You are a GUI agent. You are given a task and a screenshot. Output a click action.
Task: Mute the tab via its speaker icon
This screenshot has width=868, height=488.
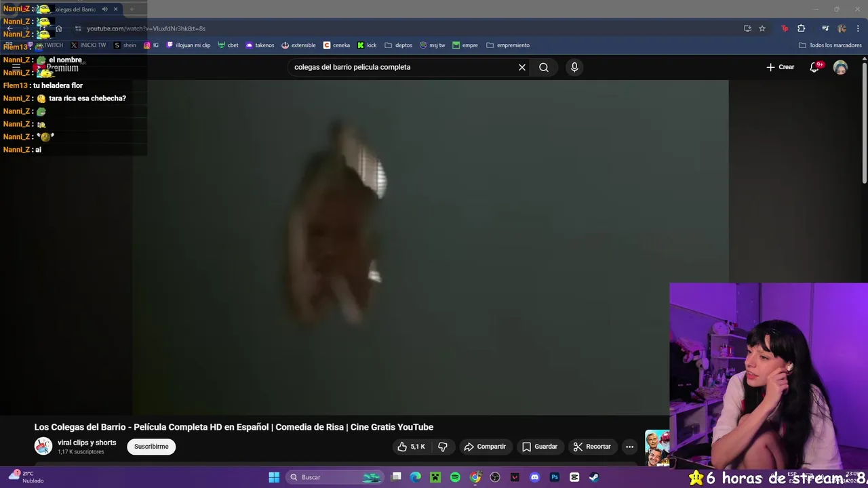[104, 9]
